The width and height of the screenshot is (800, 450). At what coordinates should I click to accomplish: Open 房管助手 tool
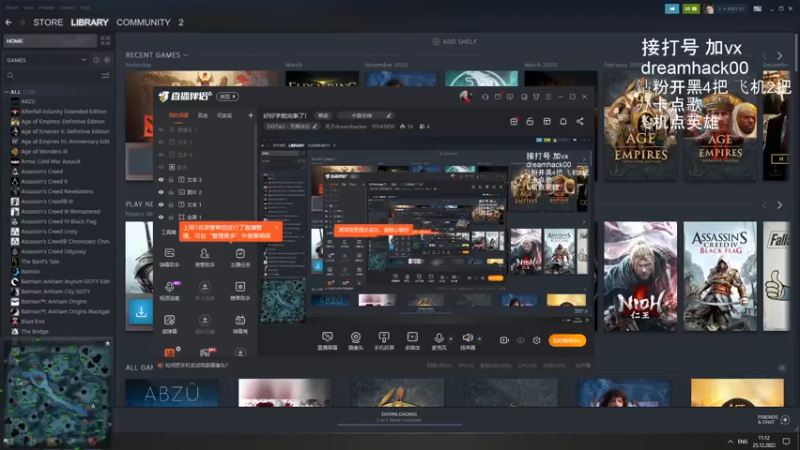(x=205, y=257)
